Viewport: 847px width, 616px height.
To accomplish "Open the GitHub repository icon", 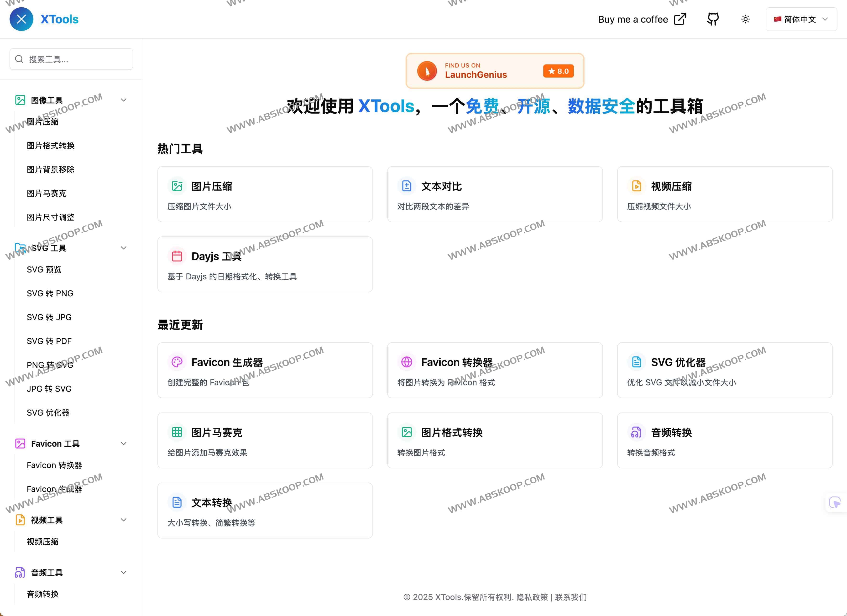I will pyautogui.click(x=713, y=19).
